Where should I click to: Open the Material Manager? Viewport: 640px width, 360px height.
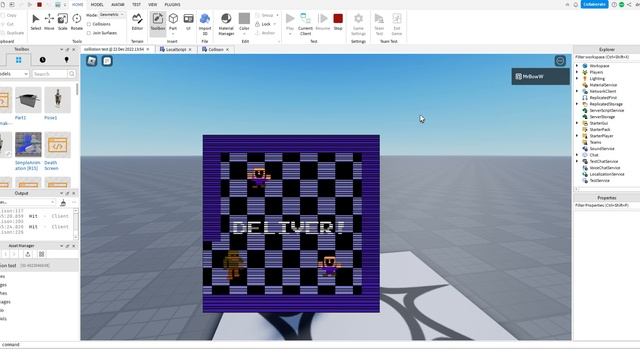(226, 24)
